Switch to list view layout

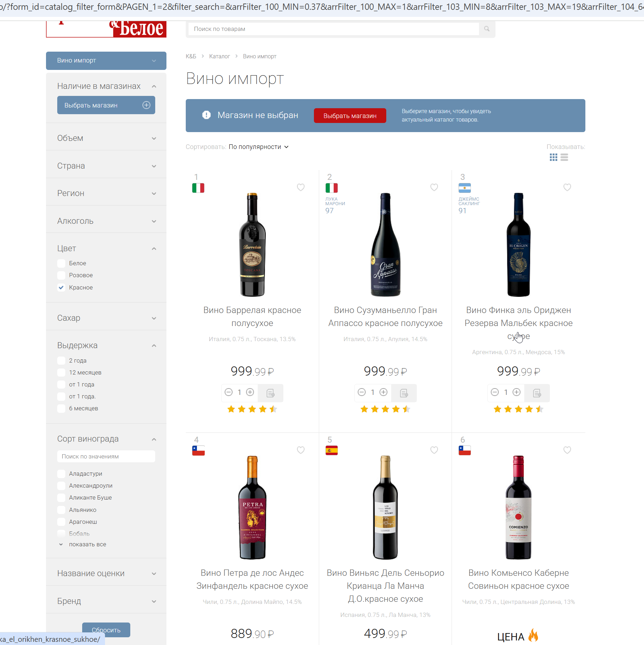(x=564, y=157)
